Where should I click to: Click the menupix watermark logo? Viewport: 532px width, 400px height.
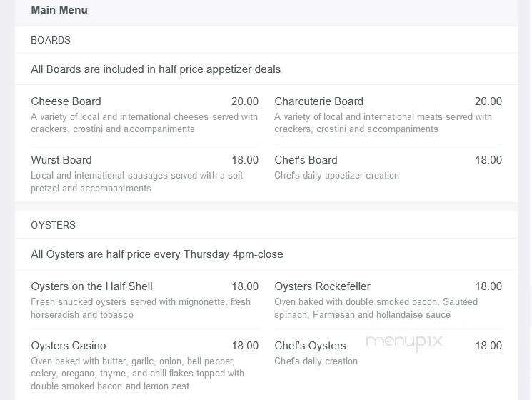[403, 342]
